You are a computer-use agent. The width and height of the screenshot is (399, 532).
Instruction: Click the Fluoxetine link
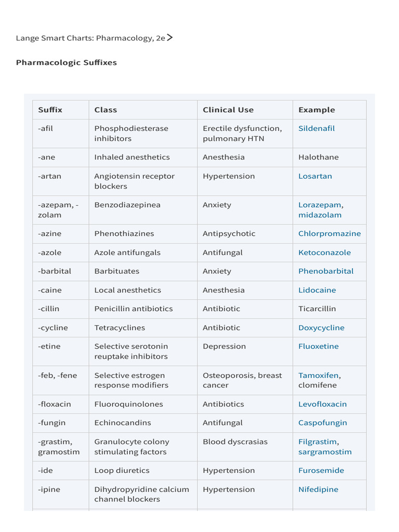click(318, 347)
